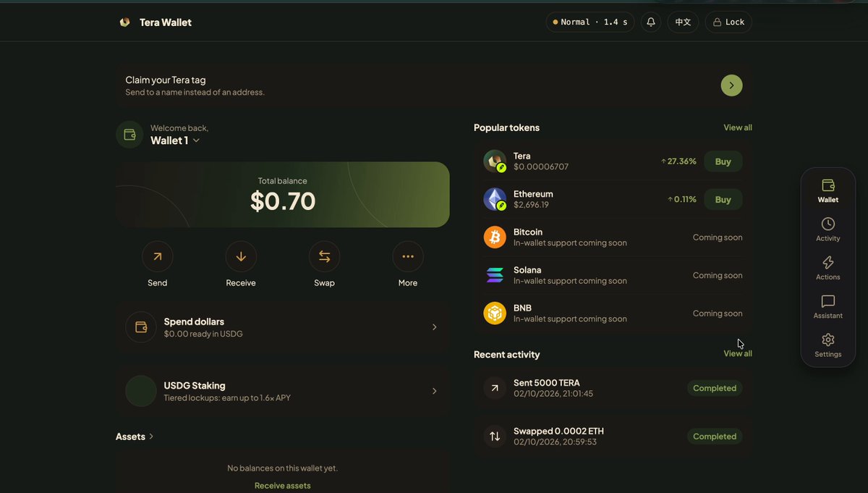The width and height of the screenshot is (868, 493).
Task: Switch language with the 中文 button
Action: coord(683,22)
